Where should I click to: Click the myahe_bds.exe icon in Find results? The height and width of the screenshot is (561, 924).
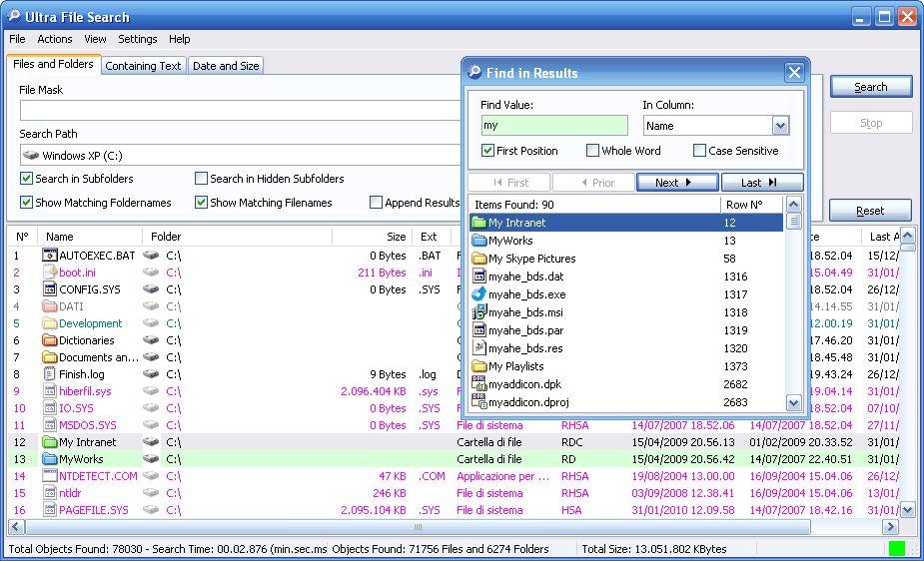(x=479, y=293)
